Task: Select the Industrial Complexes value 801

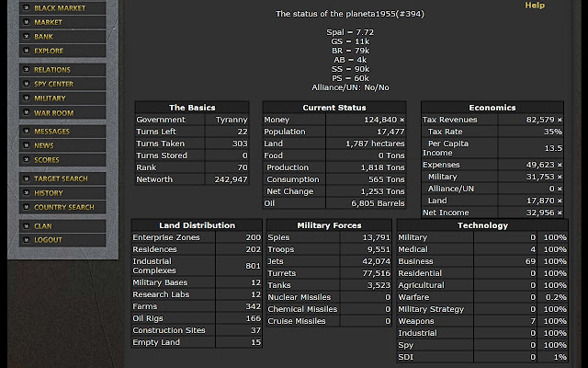Action: 254,266
